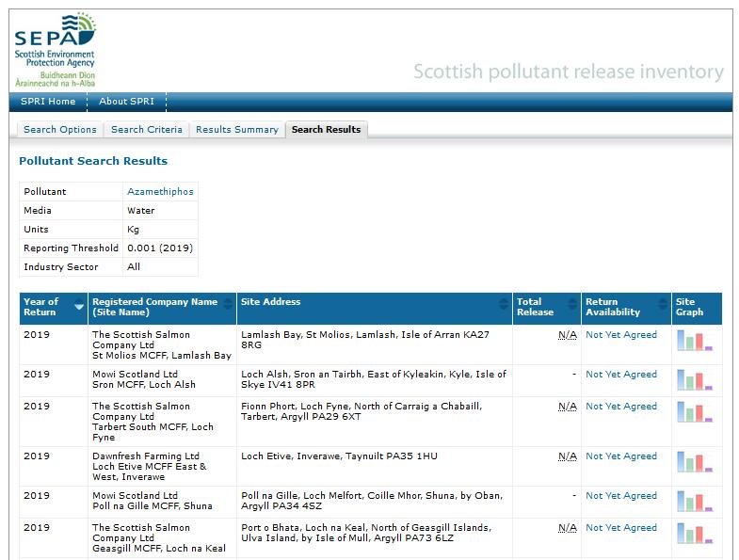Click N/A total release for Geasgill row
Image resolution: width=739 pixels, height=560 pixels.
pos(568,528)
